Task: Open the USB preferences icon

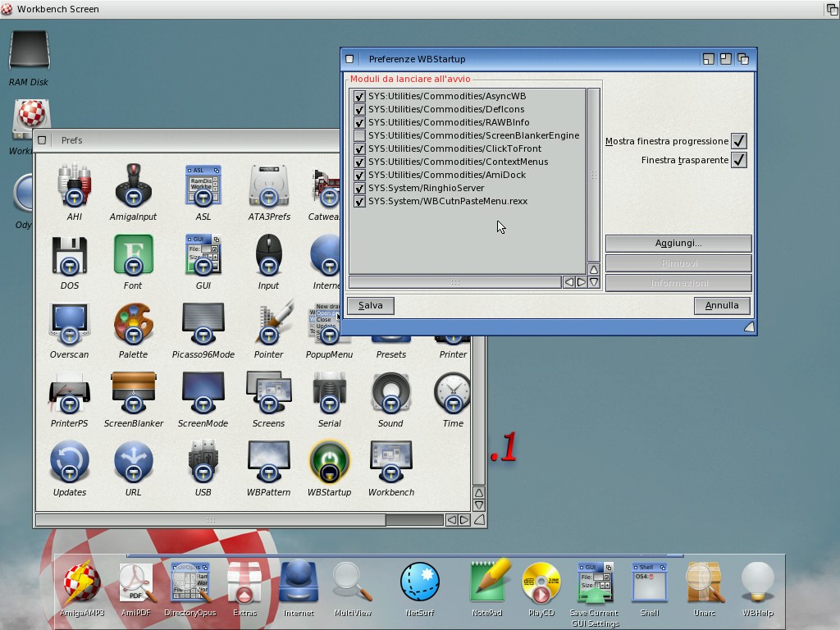Action: coord(203,463)
